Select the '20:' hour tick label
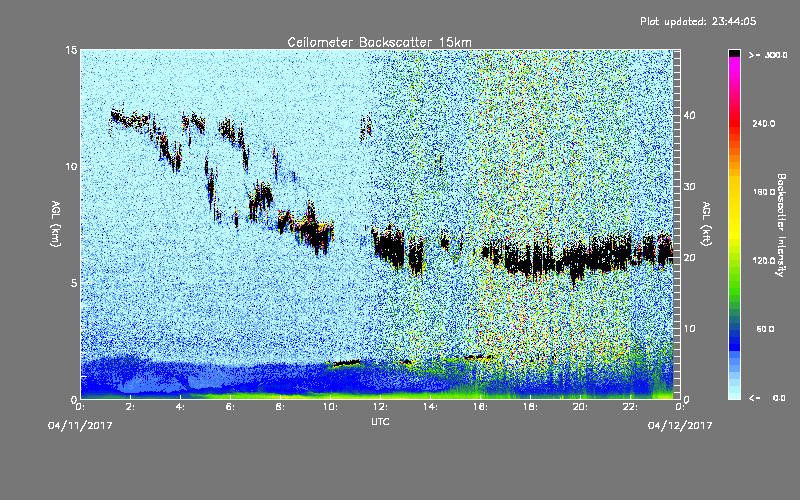Image resolution: width=800 pixels, height=500 pixels. [x=580, y=407]
